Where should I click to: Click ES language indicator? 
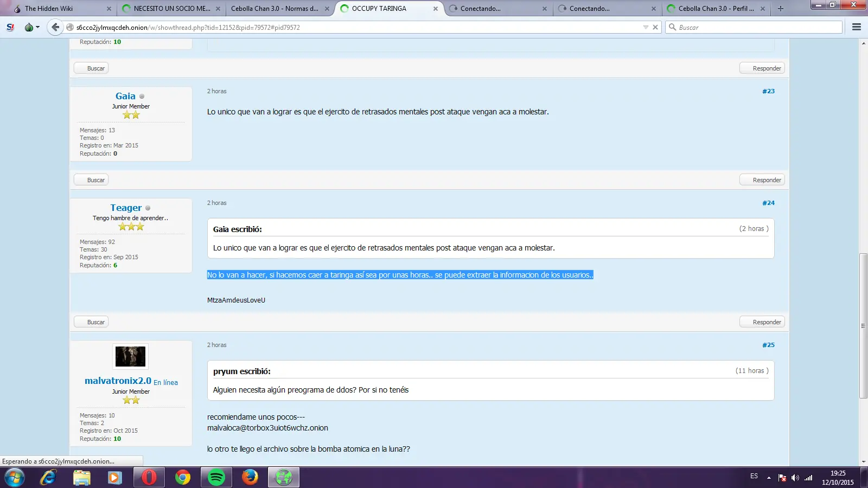754,476
